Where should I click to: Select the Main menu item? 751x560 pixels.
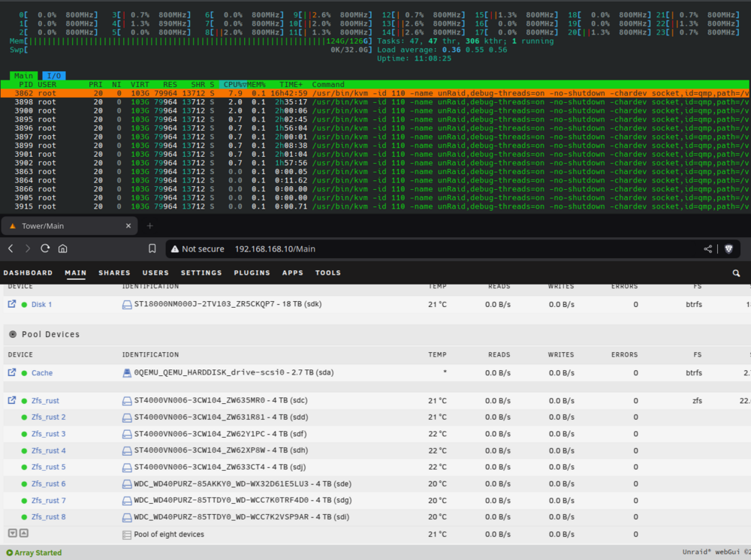(x=76, y=272)
